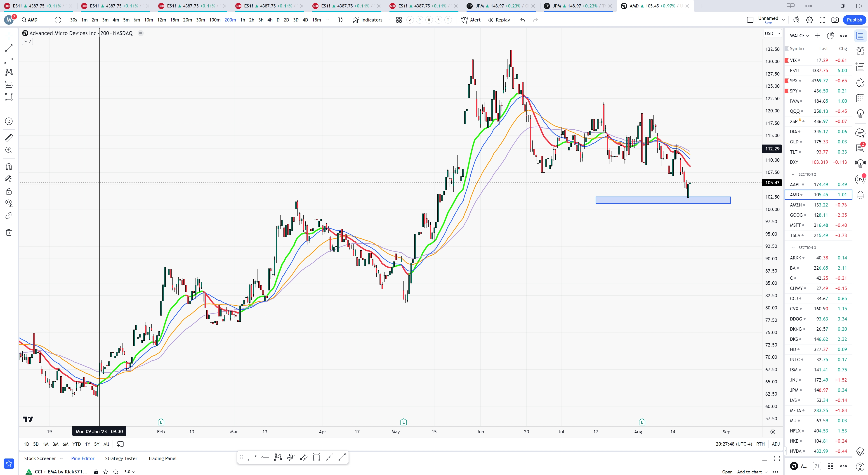Select the TSLA row in the watchlist
Image resolution: width=868 pixels, height=475 pixels.
click(x=818, y=235)
